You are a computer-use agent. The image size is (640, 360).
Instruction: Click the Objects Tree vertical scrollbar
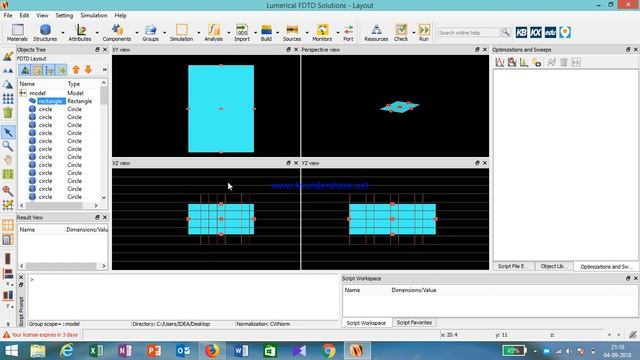(104, 140)
